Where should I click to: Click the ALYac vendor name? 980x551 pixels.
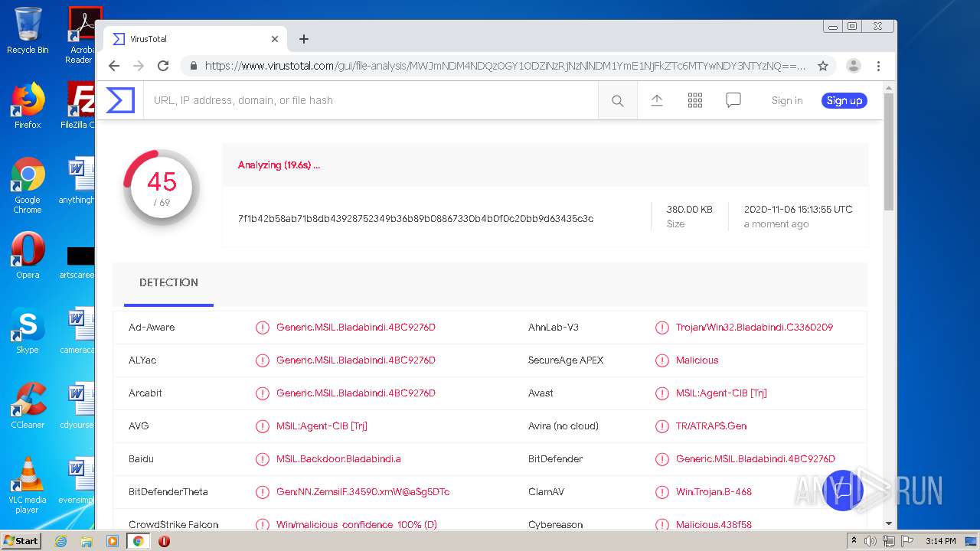[142, 360]
